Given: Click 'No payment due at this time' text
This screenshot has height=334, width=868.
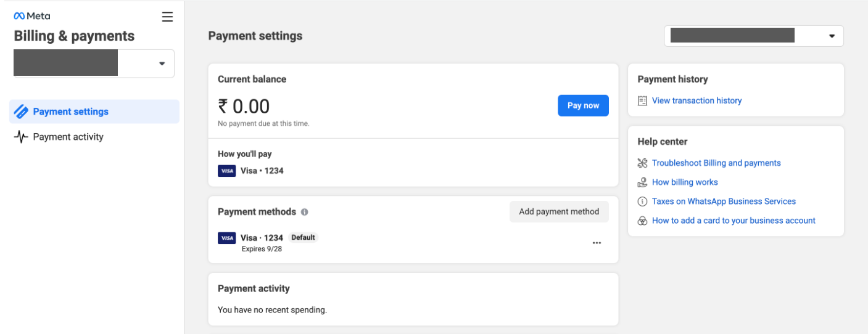Looking at the screenshot, I should (263, 123).
